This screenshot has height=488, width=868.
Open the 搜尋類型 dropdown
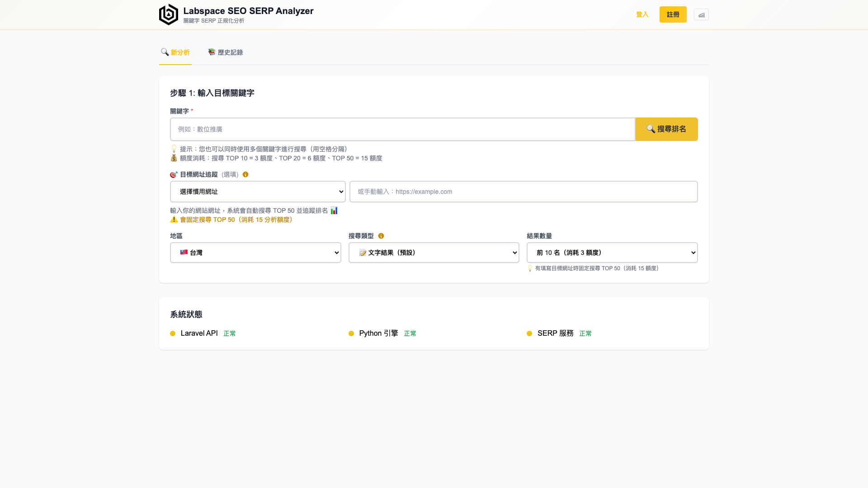[434, 253]
